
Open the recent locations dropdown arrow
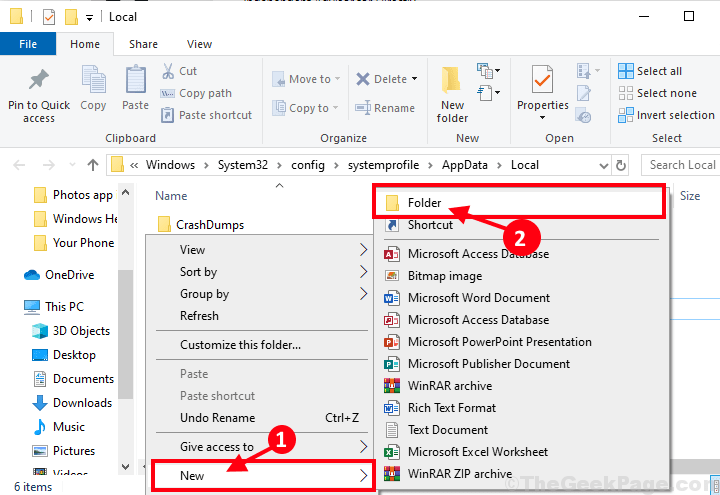[72, 165]
